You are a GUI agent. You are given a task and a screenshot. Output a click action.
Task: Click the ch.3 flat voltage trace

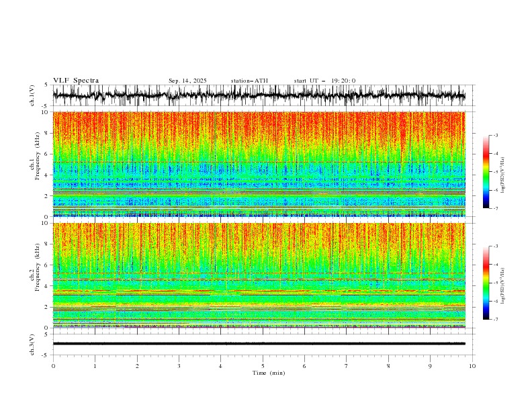259,344
